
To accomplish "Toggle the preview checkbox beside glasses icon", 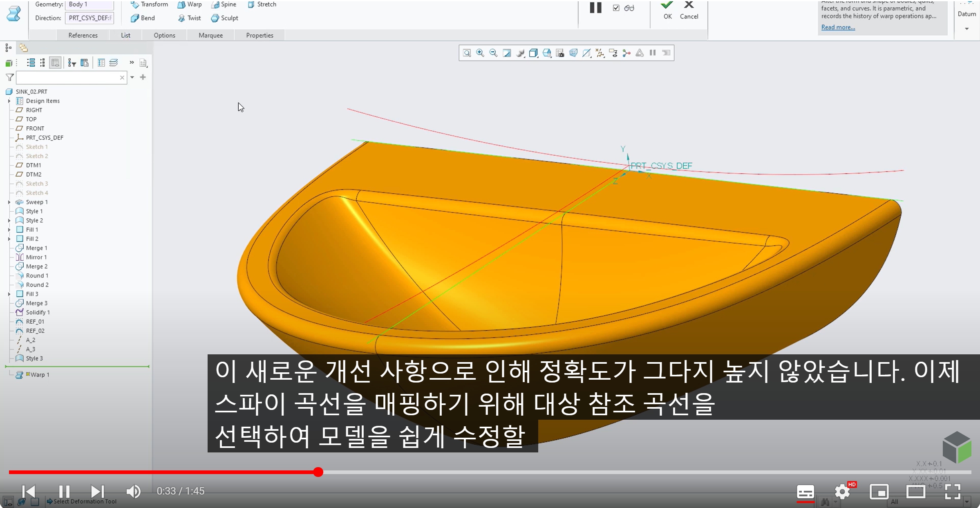I will (x=616, y=8).
